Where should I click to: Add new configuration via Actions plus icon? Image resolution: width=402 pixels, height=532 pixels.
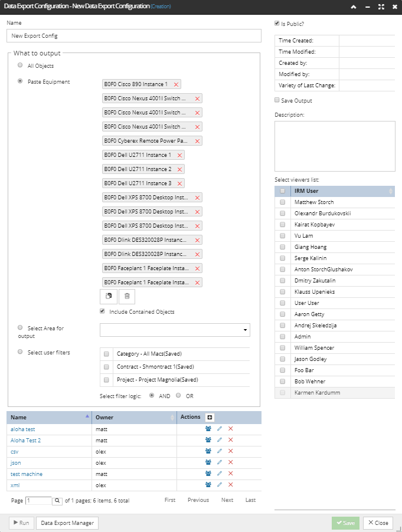[x=210, y=418]
